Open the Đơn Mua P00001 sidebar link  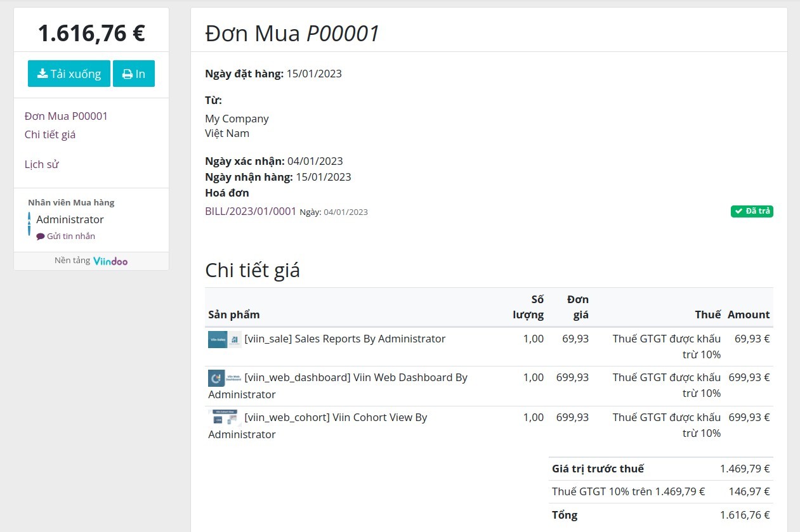tap(66, 116)
